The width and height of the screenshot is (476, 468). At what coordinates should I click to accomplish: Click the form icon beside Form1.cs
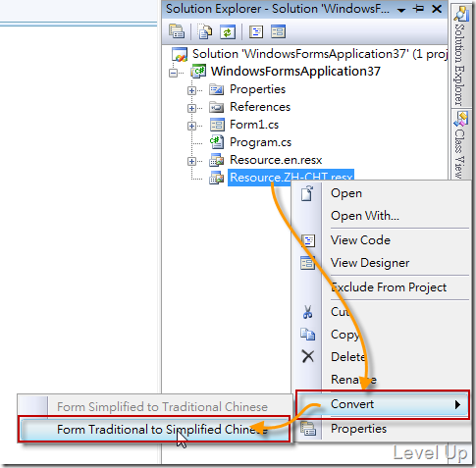coord(217,125)
